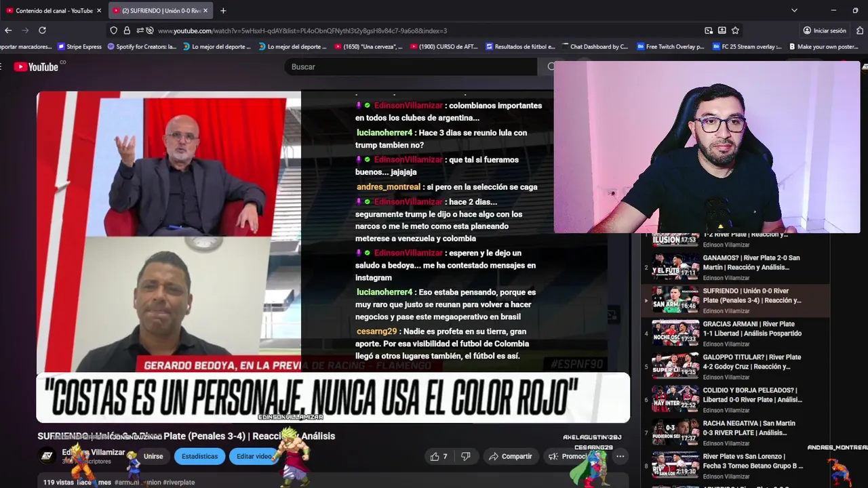Click the shield tracking protection icon

(113, 30)
